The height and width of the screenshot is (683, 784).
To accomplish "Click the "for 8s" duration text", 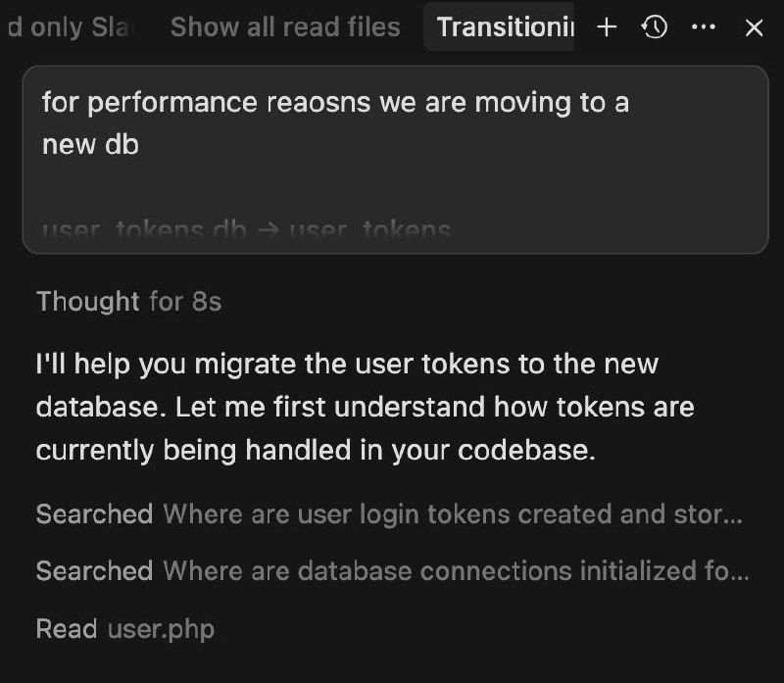I will [x=185, y=301].
